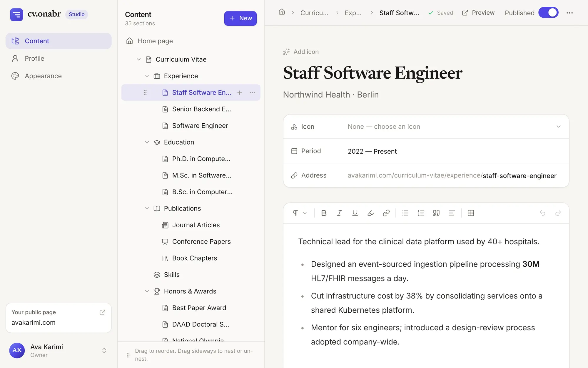Select Senior Backend E... entry

pos(191,109)
